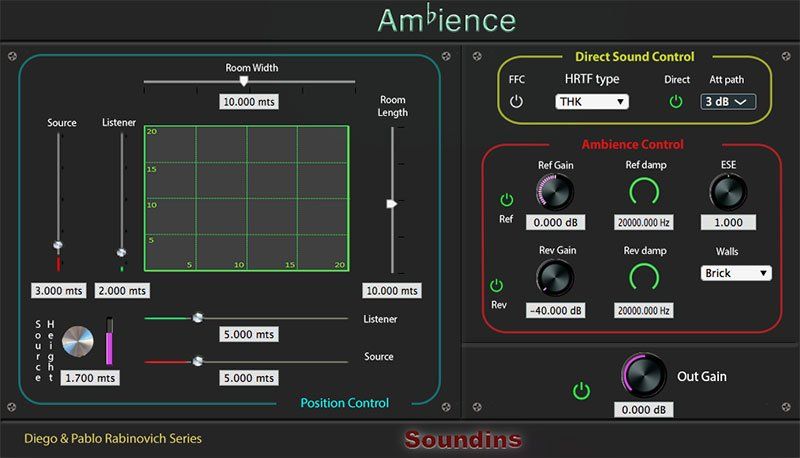Toggle the Rev reverb power button

[x=496, y=285]
